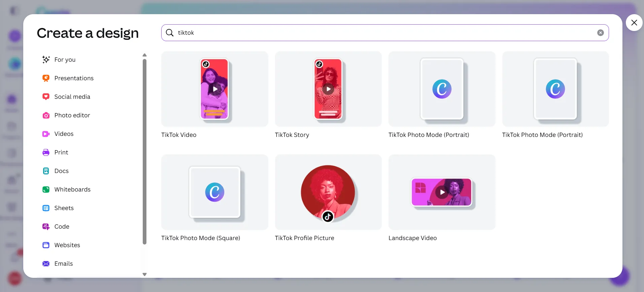Click the TikTok Profile Picture title
This screenshot has width=644, height=292.
(x=305, y=238)
